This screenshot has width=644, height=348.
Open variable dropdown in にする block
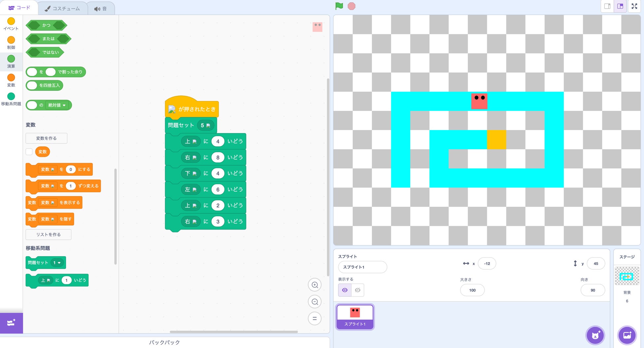point(48,169)
